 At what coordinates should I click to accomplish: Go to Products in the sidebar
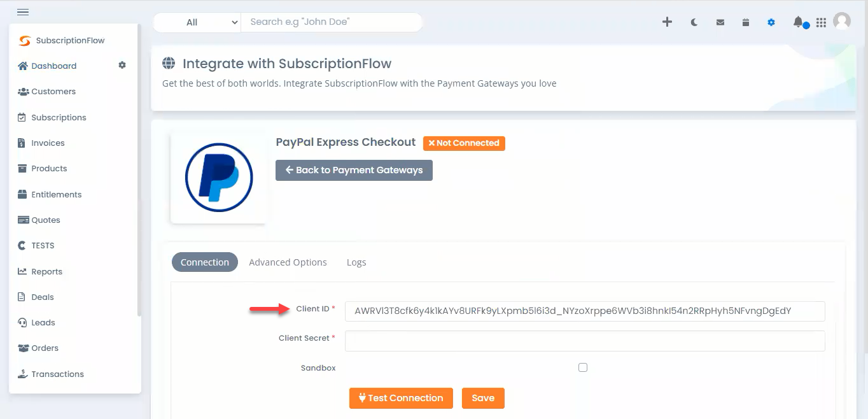coord(49,169)
